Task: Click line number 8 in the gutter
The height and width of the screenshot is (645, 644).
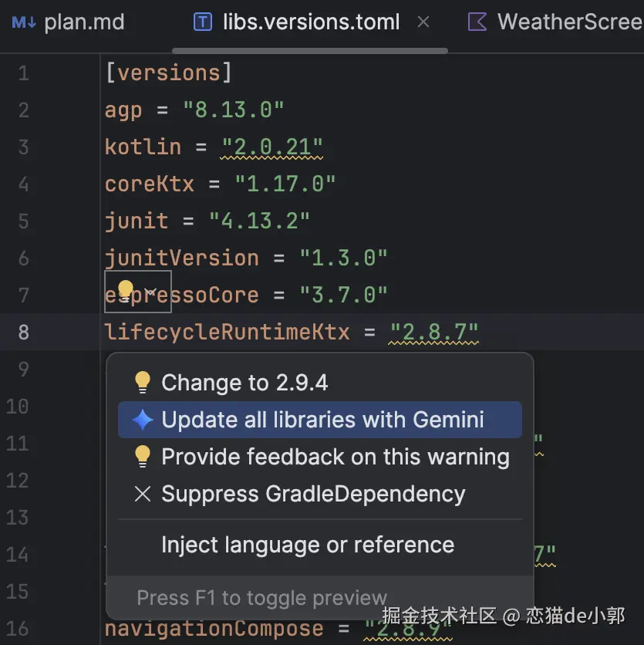Action: click(x=24, y=332)
